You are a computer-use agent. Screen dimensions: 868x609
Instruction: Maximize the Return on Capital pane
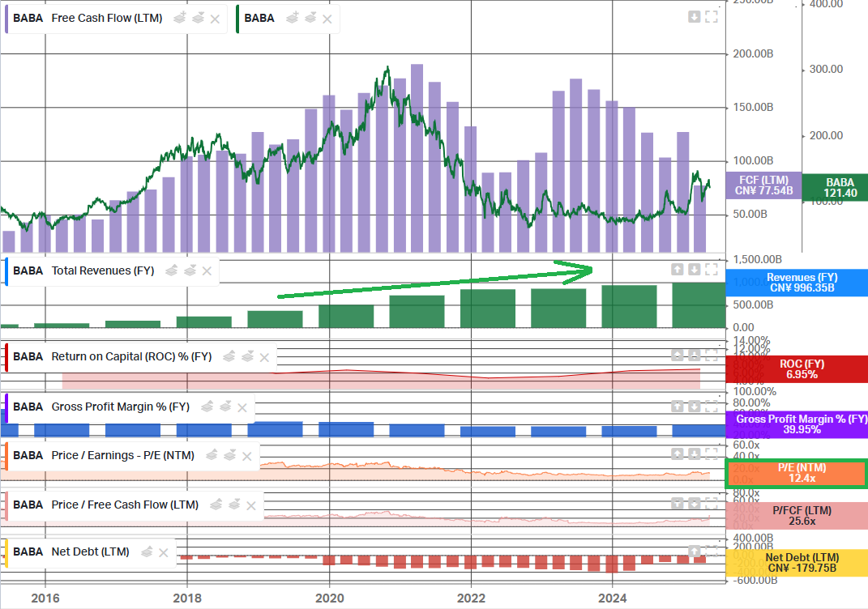pyautogui.click(x=712, y=355)
